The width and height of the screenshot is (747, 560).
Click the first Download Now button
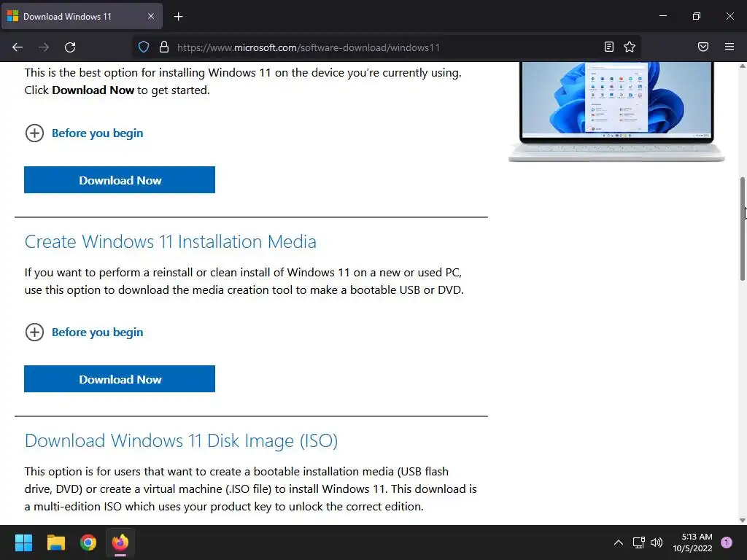pyautogui.click(x=120, y=180)
